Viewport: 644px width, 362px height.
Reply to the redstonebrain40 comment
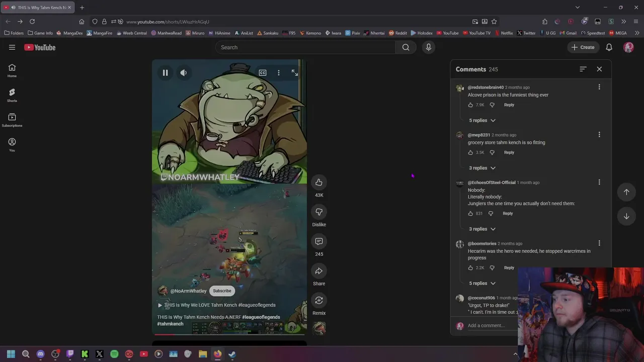509,105
